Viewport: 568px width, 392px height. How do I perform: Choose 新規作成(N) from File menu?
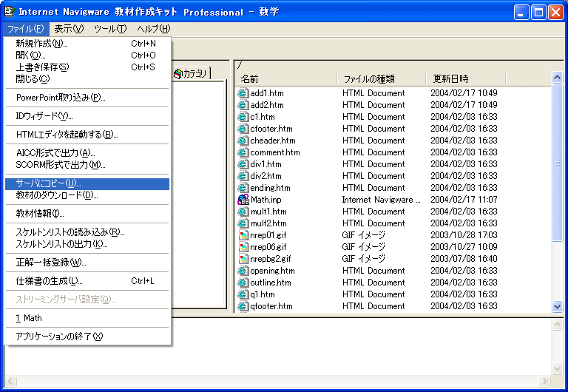pos(87,44)
